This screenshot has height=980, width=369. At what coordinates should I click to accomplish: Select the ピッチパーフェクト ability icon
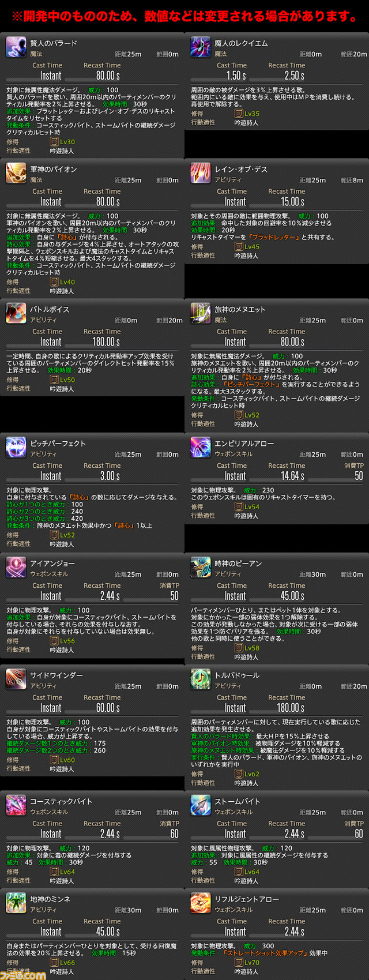16,448
